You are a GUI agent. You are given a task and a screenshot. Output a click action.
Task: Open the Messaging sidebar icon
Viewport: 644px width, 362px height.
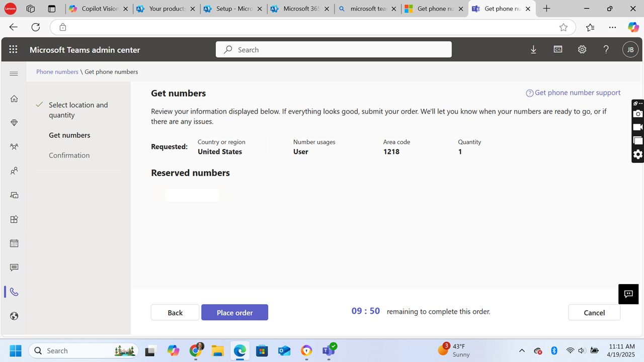point(14,267)
